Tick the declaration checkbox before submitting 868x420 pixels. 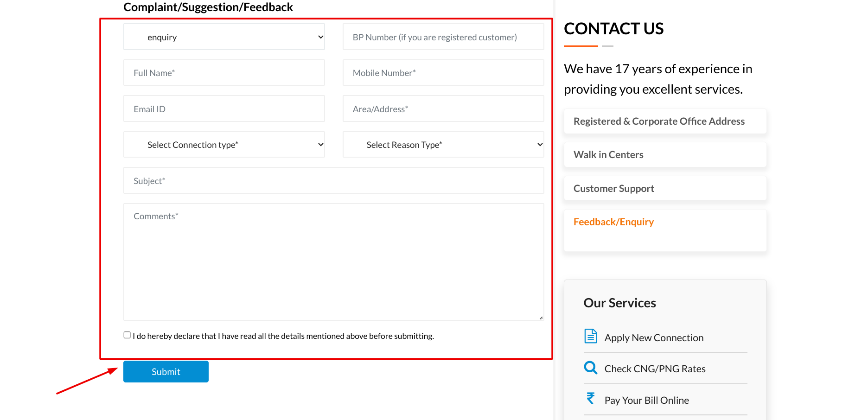[127, 335]
